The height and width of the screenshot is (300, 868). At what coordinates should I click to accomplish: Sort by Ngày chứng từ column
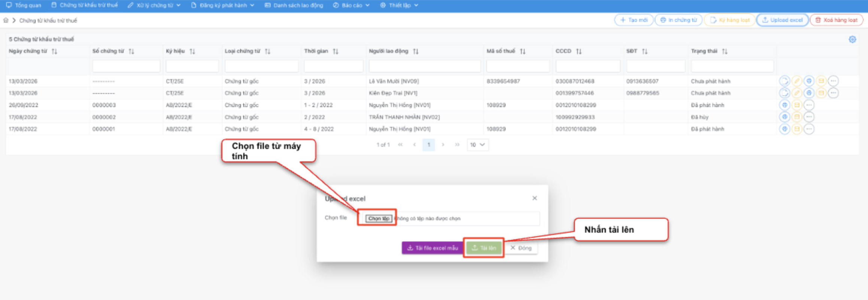point(55,51)
